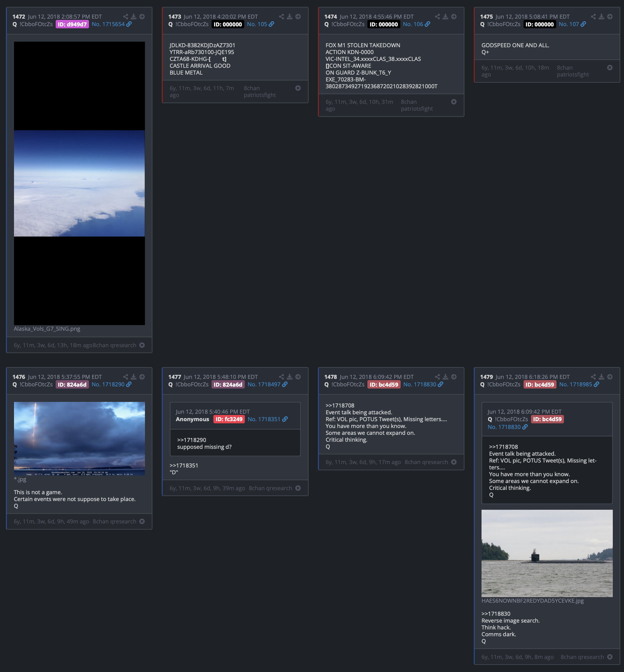Screen dimensions: 624x672
Task: Open link No. 1715654
Action: click(112, 24)
